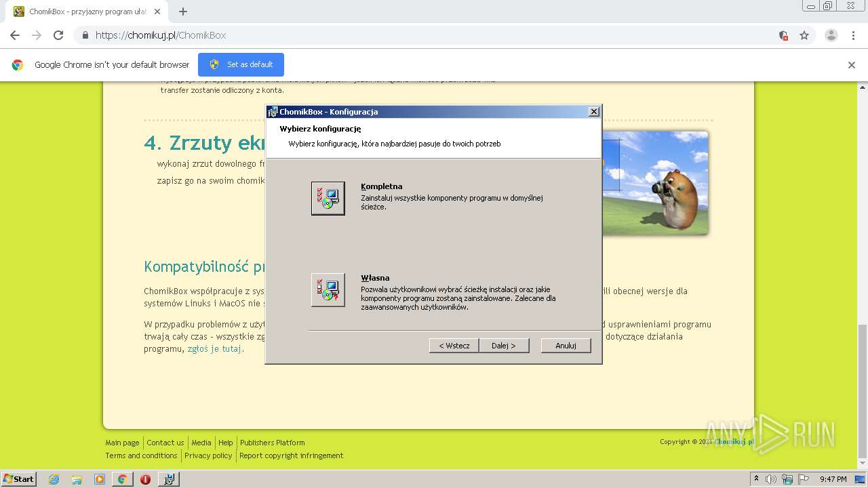Open the file explorer taskbar icon
This screenshot has height=488, width=868.
[x=77, y=479]
